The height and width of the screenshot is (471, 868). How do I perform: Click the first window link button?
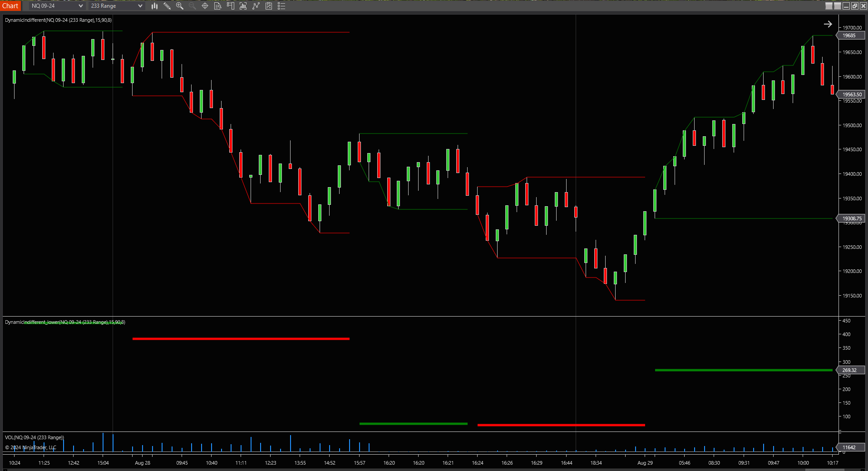(x=829, y=6)
